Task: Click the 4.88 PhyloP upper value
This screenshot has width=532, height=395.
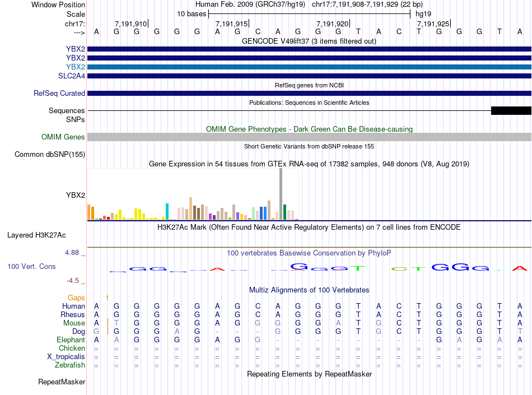Action: [72, 253]
